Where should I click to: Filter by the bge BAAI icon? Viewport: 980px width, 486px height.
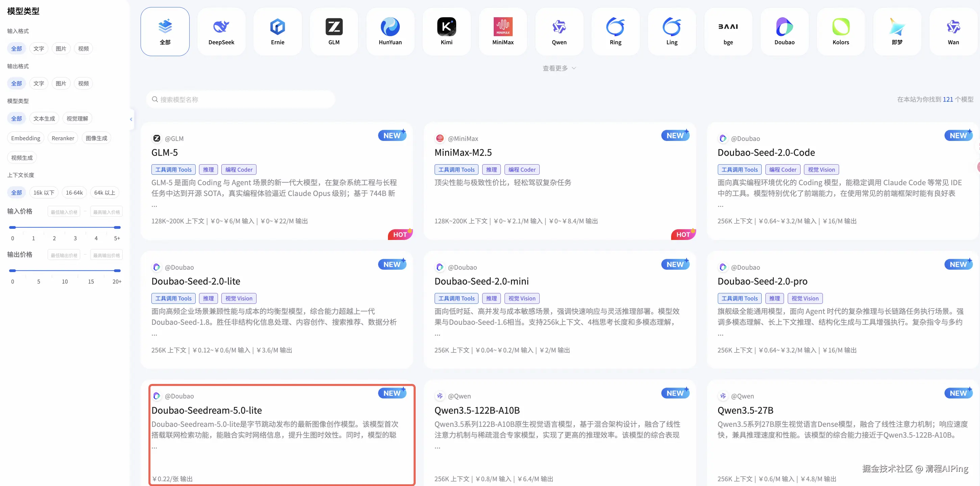click(728, 27)
